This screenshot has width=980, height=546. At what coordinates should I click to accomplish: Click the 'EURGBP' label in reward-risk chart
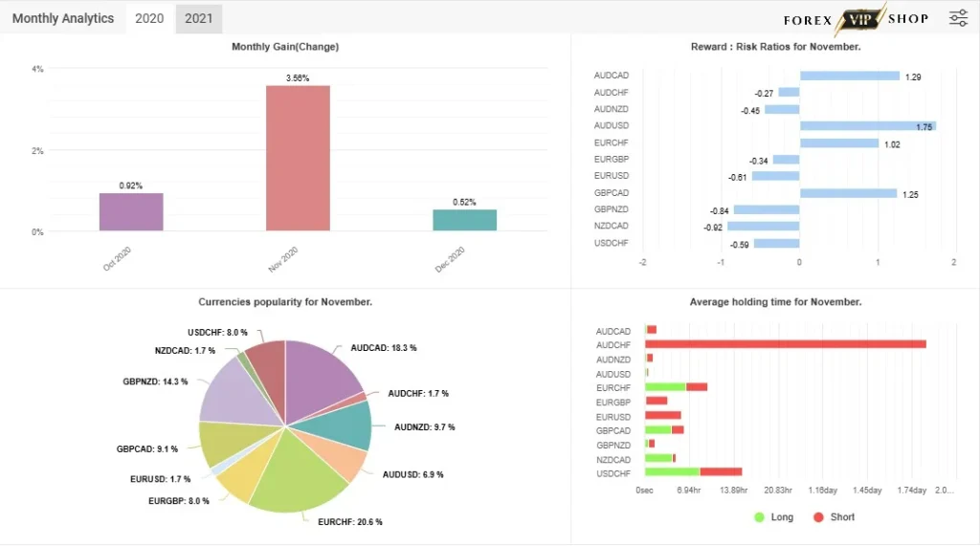coord(612,160)
